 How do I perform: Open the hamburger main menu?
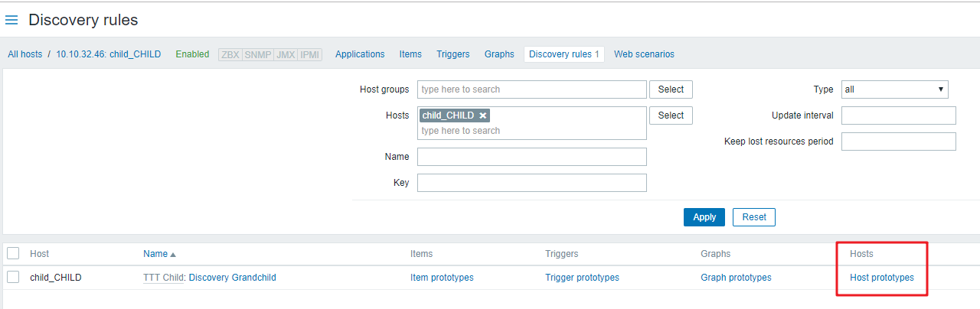coord(11,20)
